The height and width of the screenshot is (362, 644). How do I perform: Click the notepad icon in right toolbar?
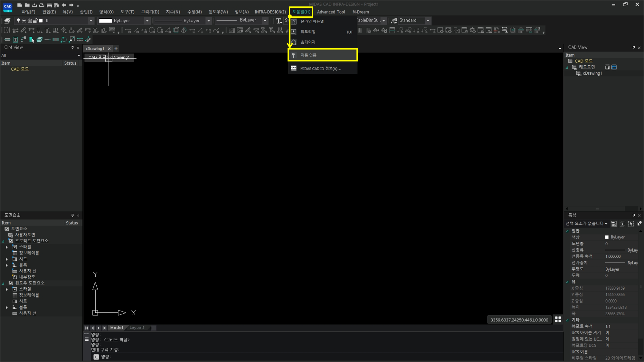[x=513, y=30]
